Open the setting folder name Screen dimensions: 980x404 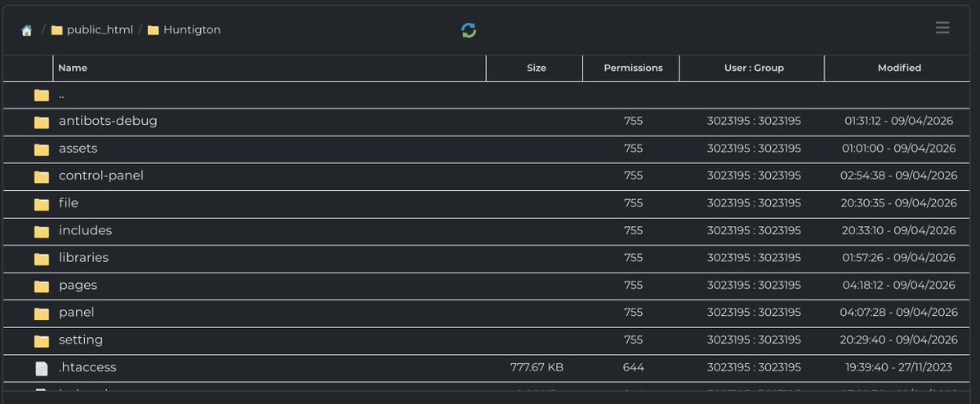point(81,340)
